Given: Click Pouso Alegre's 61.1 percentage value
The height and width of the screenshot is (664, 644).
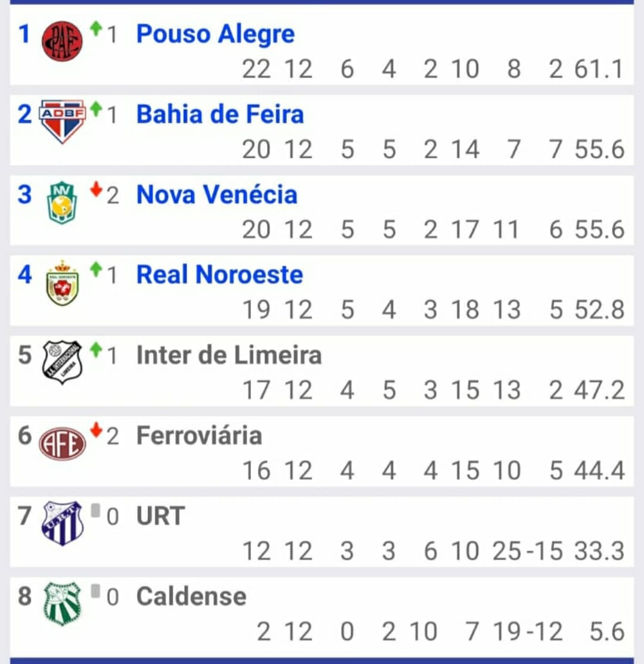Looking at the screenshot, I should (599, 69).
